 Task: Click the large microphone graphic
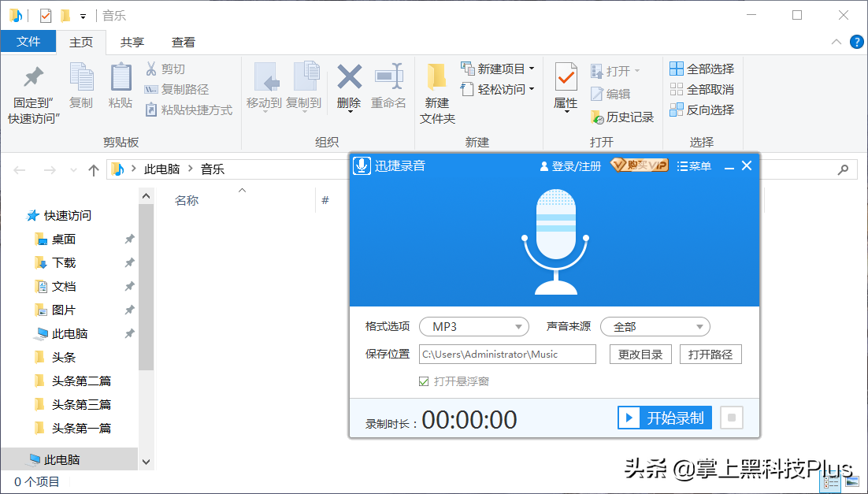pos(555,241)
